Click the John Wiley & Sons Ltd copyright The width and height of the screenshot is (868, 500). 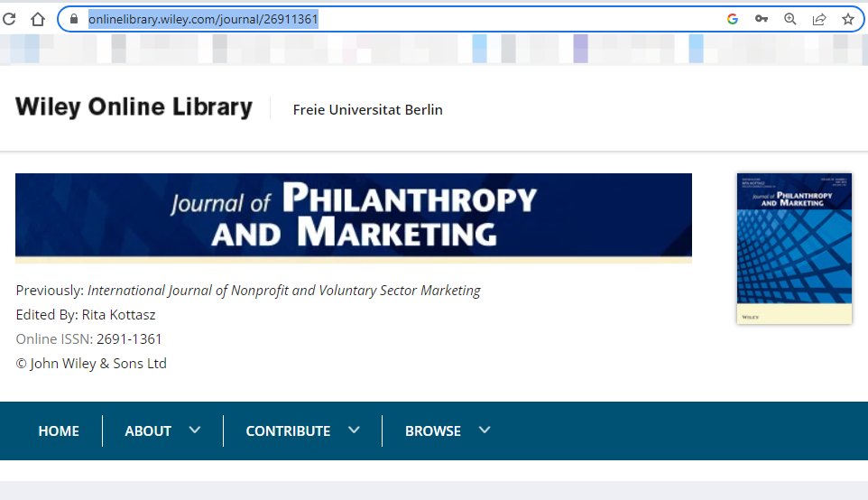pyautogui.click(x=91, y=363)
